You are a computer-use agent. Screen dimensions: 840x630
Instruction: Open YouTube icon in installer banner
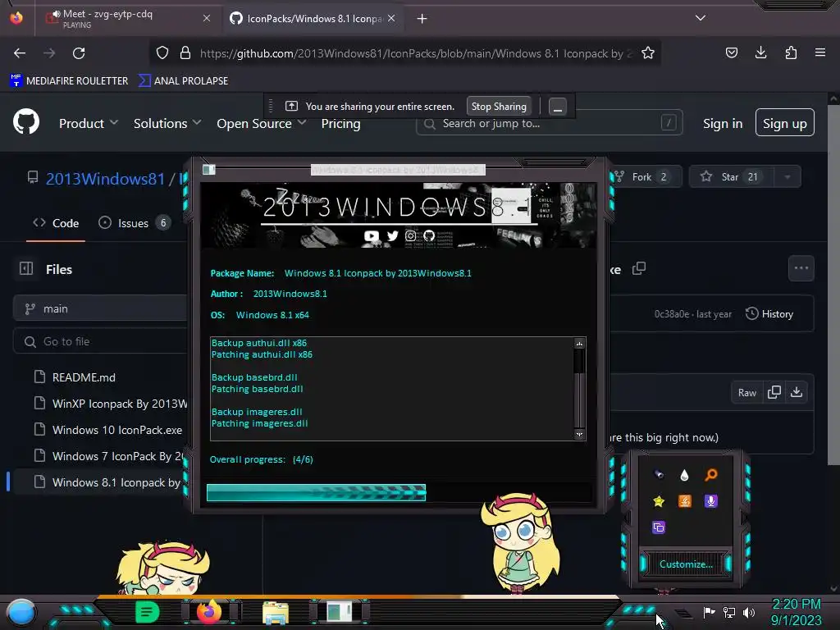tap(372, 235)
